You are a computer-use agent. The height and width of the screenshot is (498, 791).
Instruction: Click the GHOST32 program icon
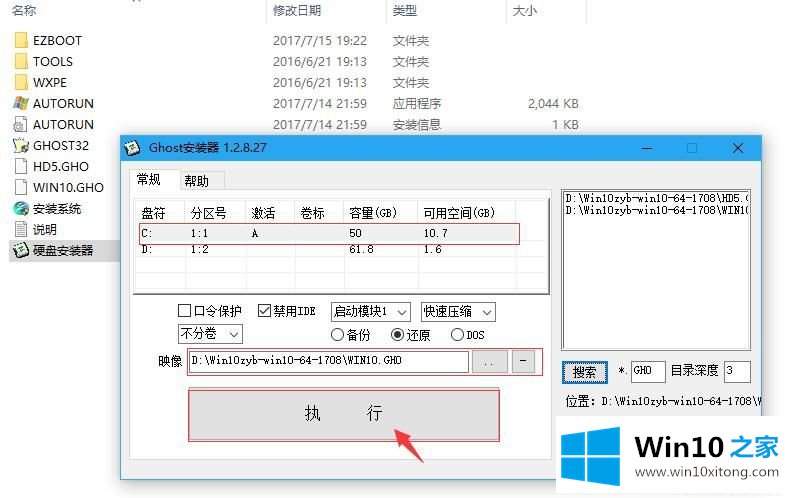tap(21, 145)
